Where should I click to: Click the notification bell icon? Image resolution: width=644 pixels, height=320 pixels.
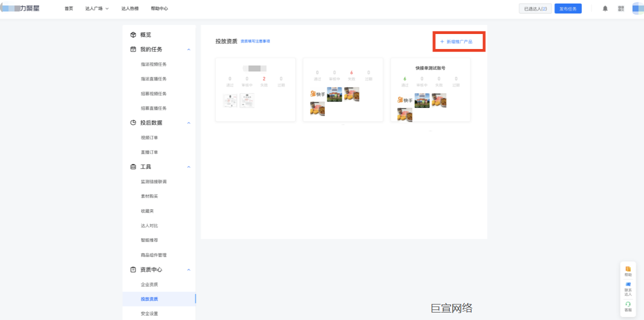(605, 8)
